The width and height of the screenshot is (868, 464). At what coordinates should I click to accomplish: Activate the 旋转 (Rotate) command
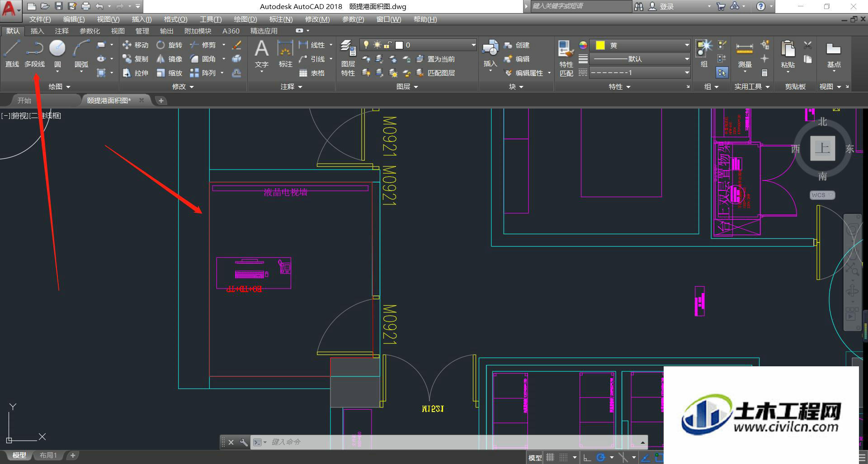click(169, 45)
